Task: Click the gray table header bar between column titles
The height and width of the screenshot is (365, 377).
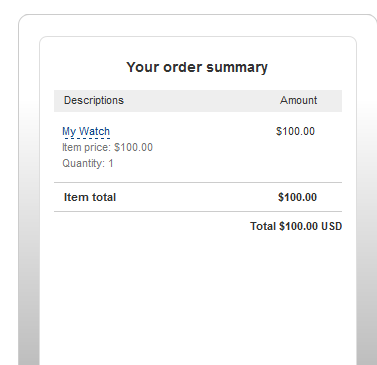Action: click(x=200, y=100)
